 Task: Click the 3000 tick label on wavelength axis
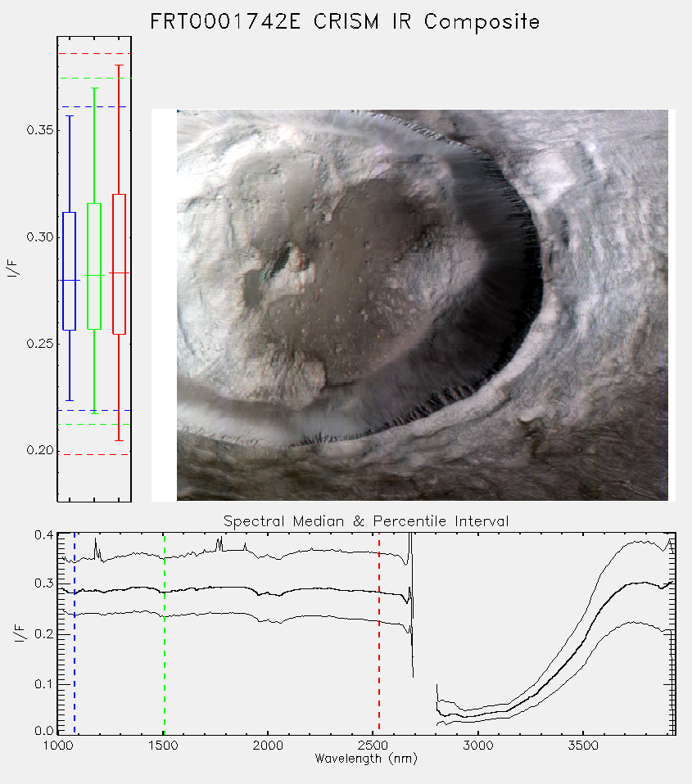[477, 746]
